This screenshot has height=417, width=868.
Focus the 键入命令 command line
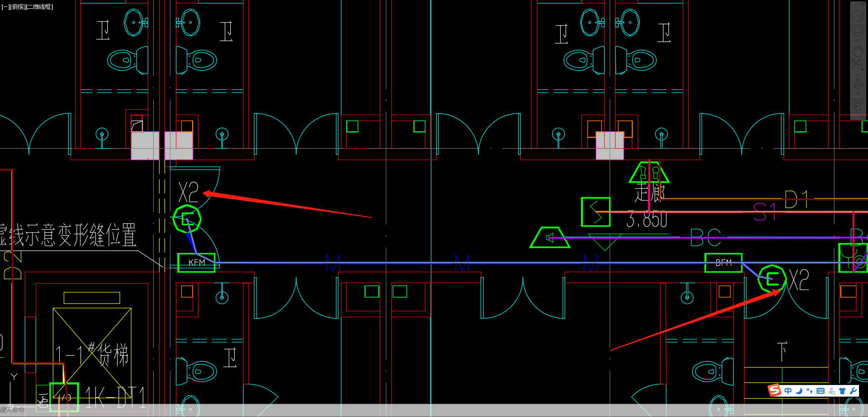click(434, 410)
